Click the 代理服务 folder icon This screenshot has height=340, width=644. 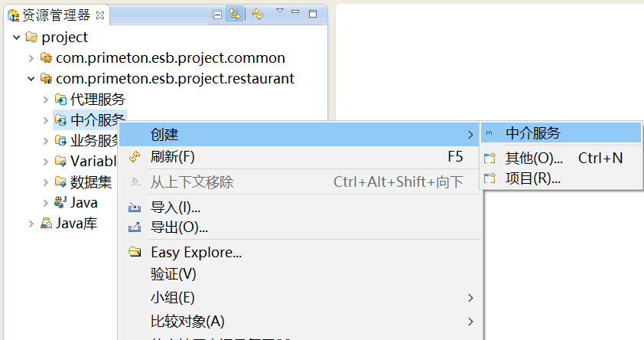point(60,100)
